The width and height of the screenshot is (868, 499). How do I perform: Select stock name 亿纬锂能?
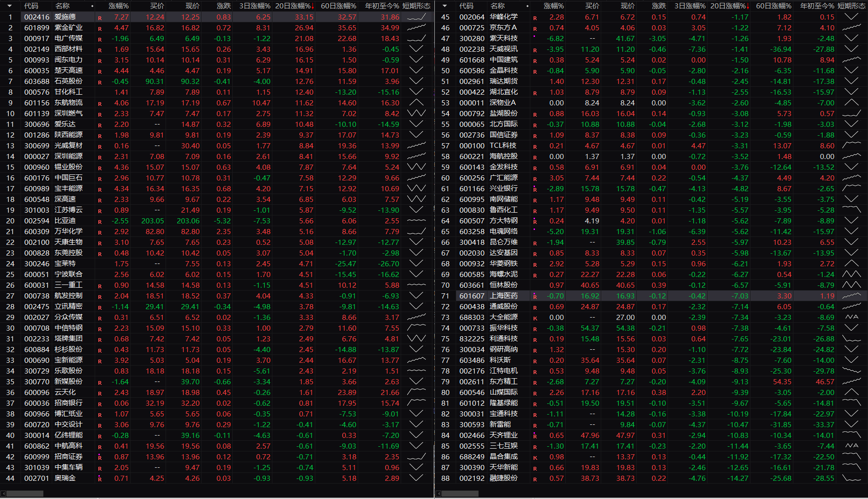pyautogui.click(x=69, y=435)
